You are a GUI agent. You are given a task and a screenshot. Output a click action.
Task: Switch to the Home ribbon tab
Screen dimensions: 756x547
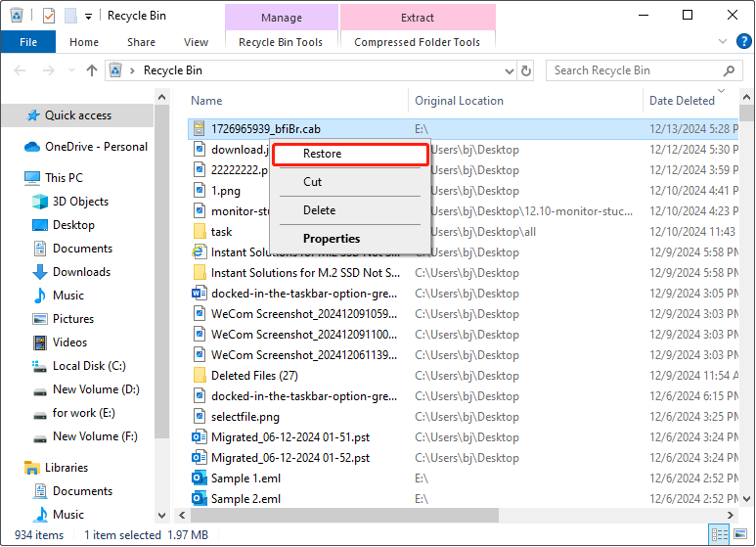84,42
